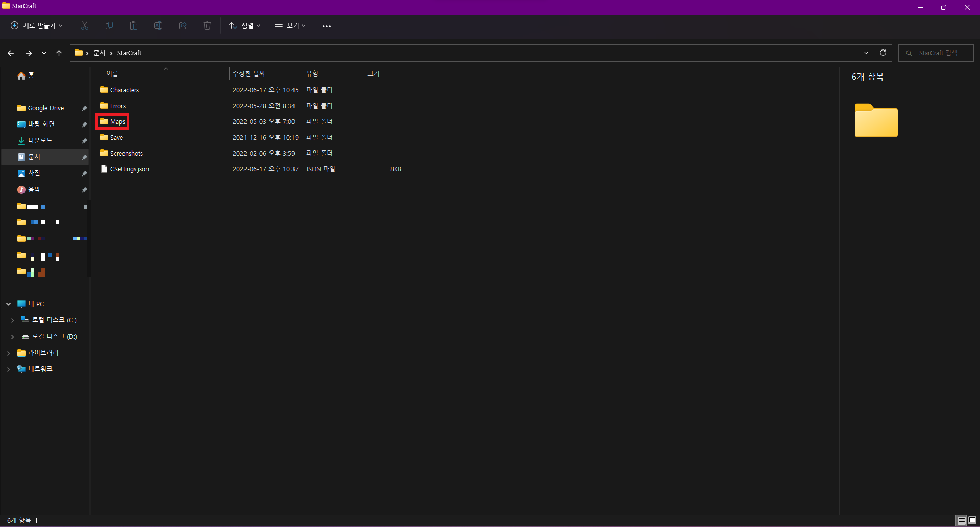Switch to details view in status bar
Screen dimensions: 980x527
(x=962, y=520)
